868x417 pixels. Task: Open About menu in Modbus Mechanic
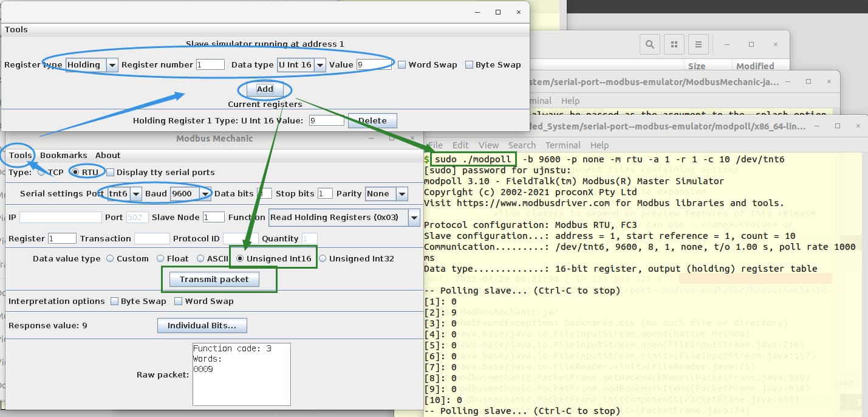tap(108, 155)
